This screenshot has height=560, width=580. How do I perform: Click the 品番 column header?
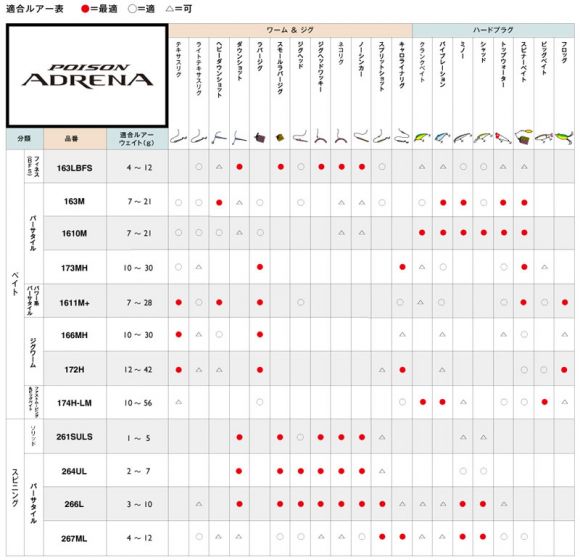pos(75,139)
